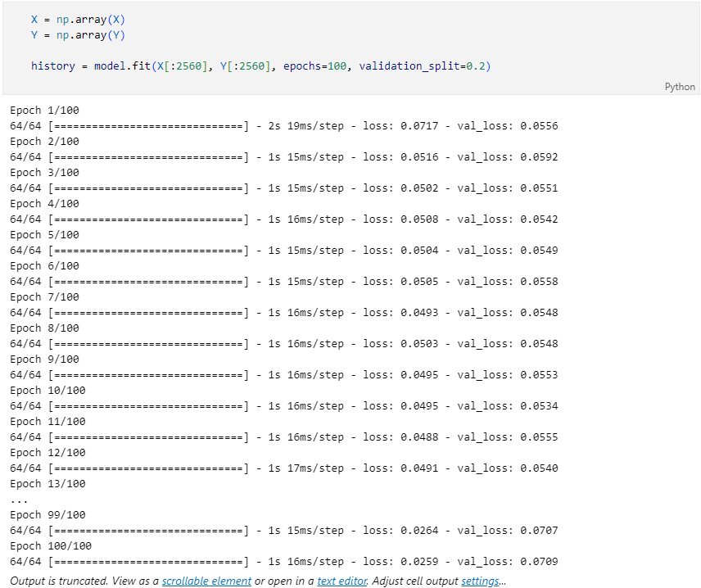Viewport: 701px width, 588px height.
Task: Click the '...' truncation marker in output
Action: click(x=19, y=501)
